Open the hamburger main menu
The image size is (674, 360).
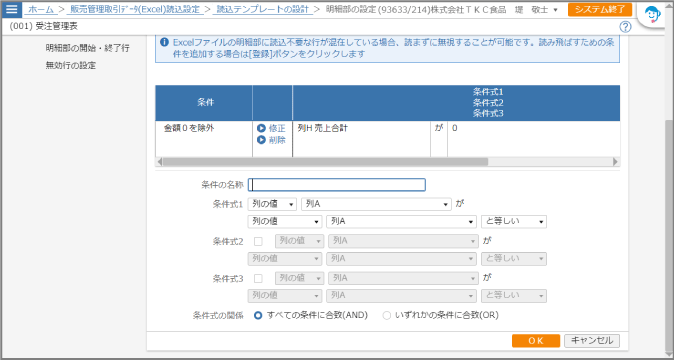coord(12,9)
